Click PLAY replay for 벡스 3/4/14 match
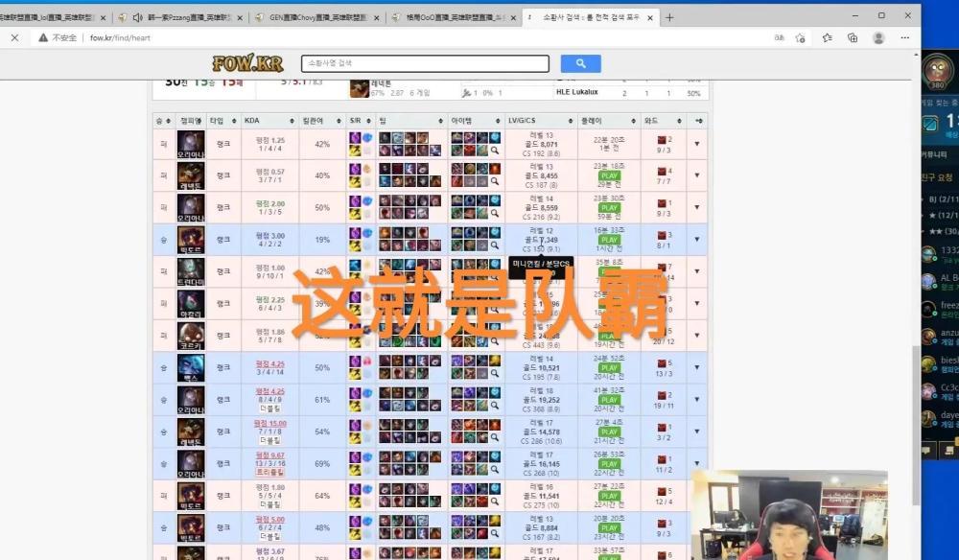Screen dimensions: 959x560 coord(609,368)
